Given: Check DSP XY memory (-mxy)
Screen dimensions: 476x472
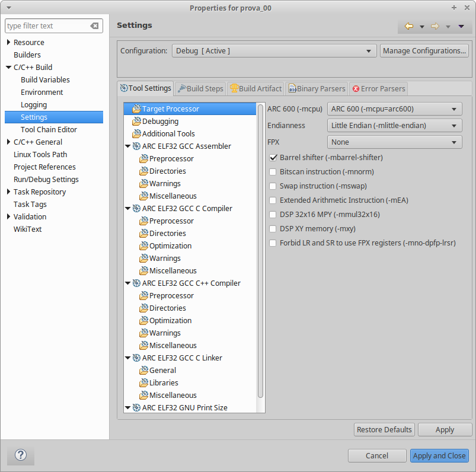Looking at the screenshot, I should (x=273, y=229).
